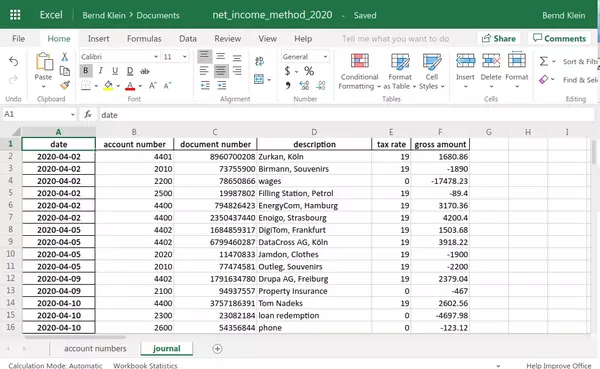The height and width of the screenshot is (369, 600).
Task: Click the formula bar showing date
Action: 346,114
